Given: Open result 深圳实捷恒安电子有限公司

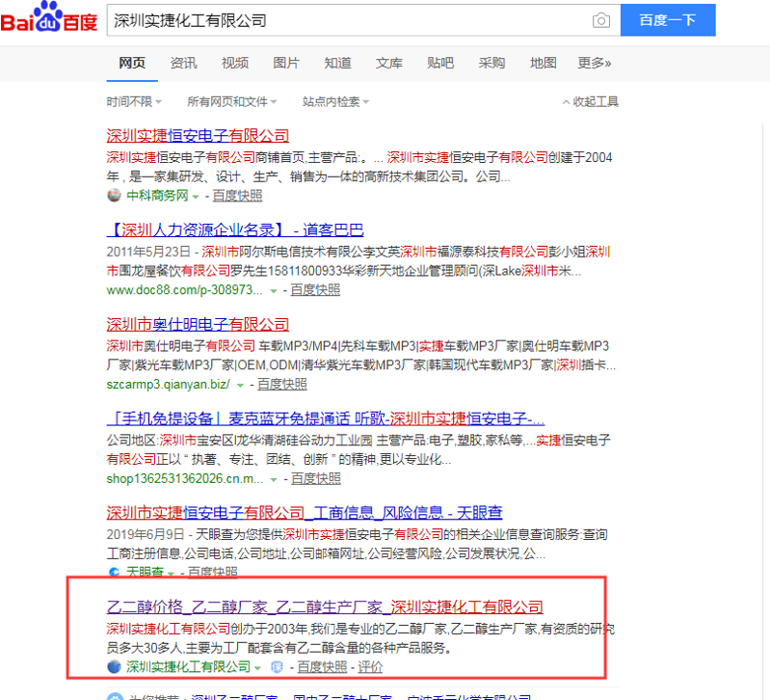Looking at the screenshot, I should 198,136.
